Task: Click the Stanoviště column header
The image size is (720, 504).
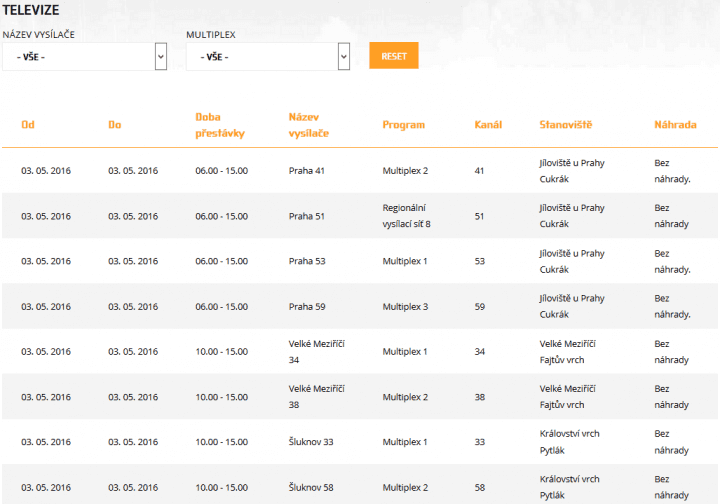Action: (566, 124)
